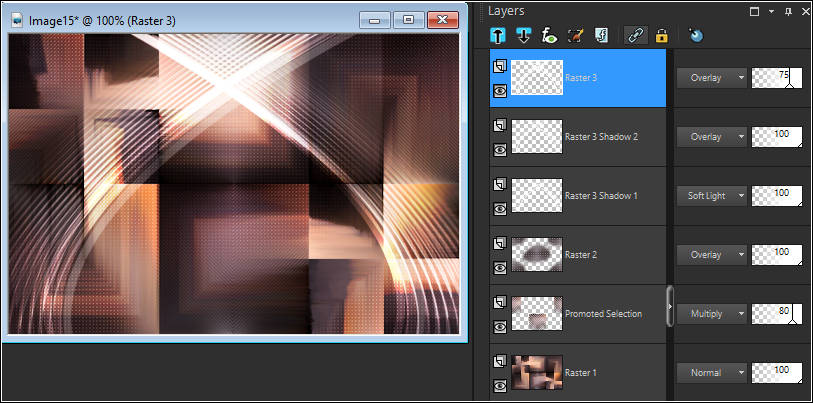Click the layer type icon on Raster 3 Shadow 2
This screenshot has width=813, height=403.
point(499,124)
